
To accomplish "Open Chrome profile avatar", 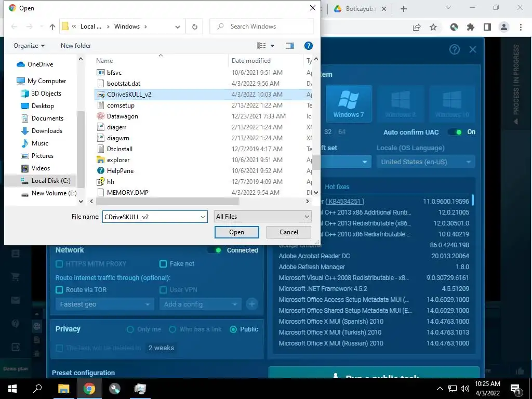I will point(504,27).
